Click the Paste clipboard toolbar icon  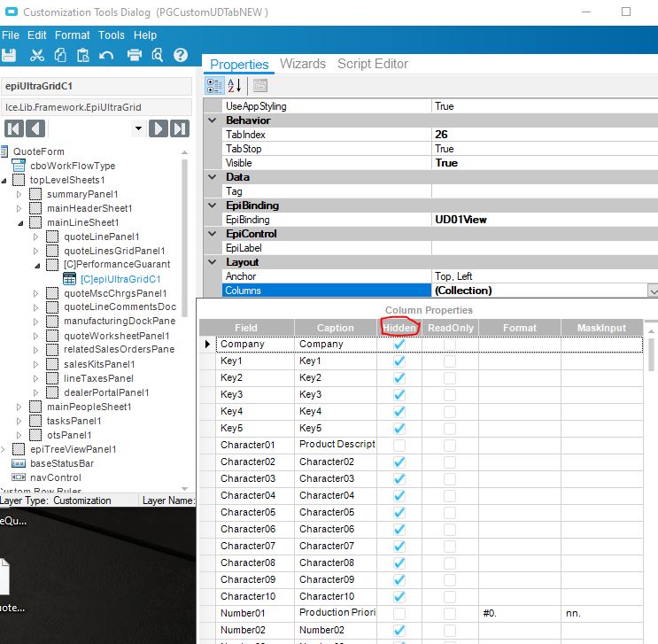tap(83, 55)
